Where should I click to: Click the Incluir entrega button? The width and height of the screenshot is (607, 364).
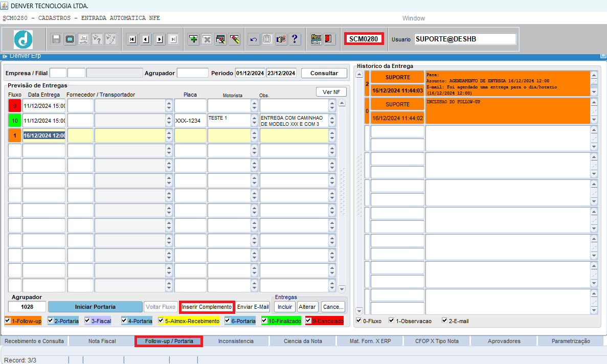pos(285,307)
